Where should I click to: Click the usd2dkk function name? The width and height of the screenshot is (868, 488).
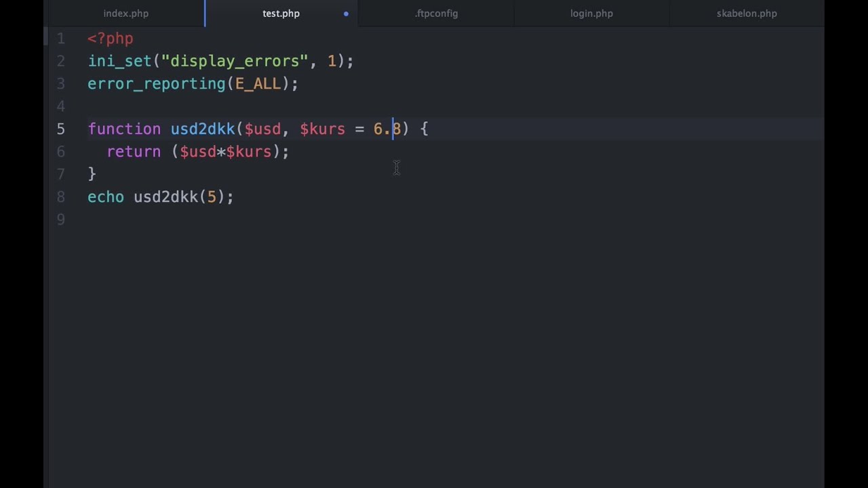202,129
